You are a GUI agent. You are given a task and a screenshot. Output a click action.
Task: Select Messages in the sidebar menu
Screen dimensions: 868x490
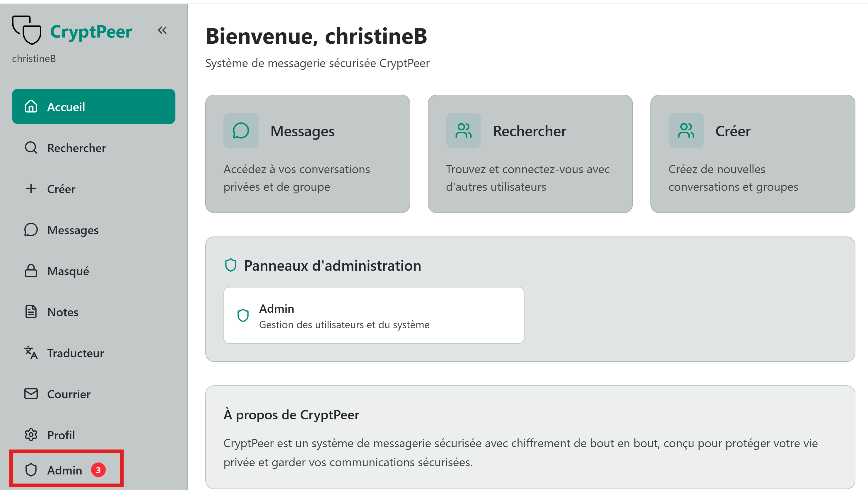[72, 230]
